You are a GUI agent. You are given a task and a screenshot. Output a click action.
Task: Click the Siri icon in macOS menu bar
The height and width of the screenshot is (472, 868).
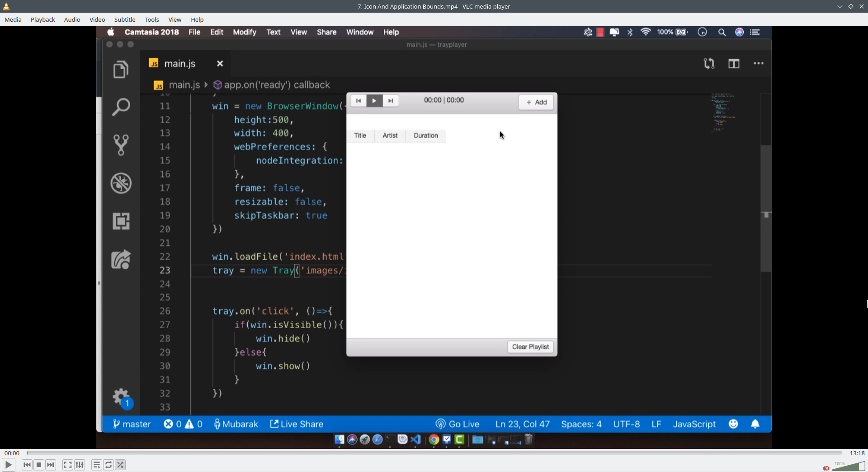tap(740, 32)
